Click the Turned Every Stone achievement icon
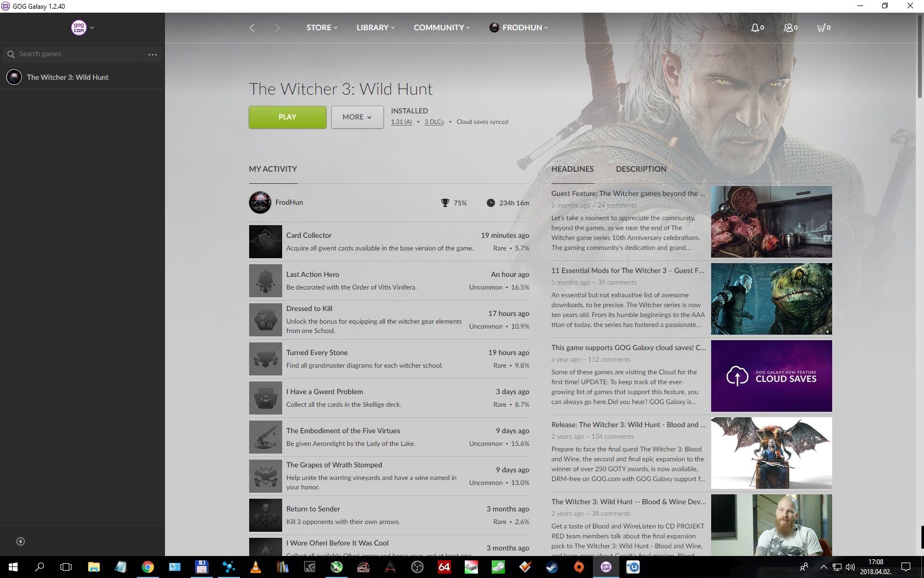The image size is (924, 578). click(265, 359)
